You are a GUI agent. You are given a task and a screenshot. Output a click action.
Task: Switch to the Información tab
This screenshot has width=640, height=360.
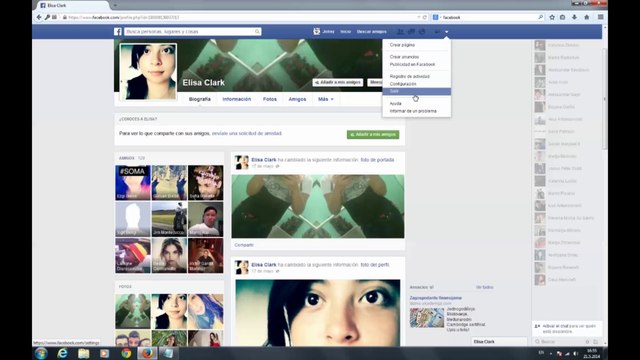(237, 99)
